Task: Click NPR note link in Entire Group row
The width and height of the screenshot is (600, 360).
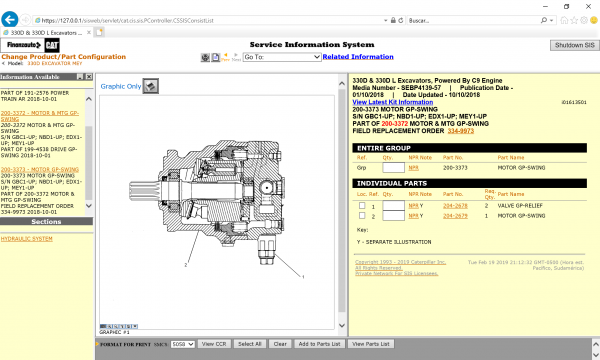Action: click(413, 168)
